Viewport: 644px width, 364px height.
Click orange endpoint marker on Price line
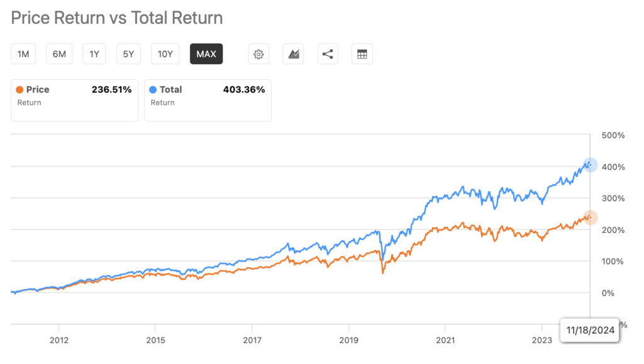[x=590, y=217]
